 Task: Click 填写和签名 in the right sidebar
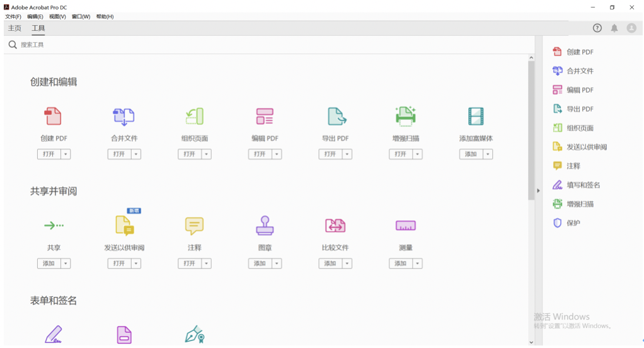coord(577,185)
